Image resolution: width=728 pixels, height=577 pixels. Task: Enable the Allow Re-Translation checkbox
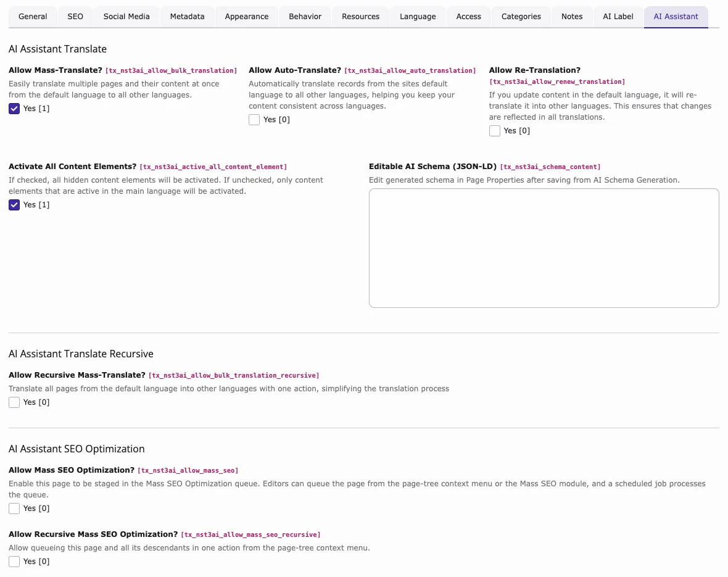(494, 131)
